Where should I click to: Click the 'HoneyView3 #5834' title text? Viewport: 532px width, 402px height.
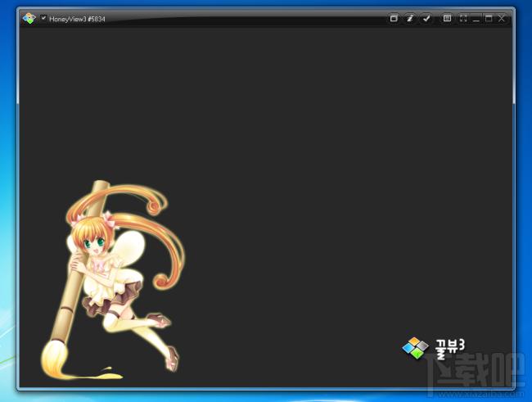coord(77,19)
